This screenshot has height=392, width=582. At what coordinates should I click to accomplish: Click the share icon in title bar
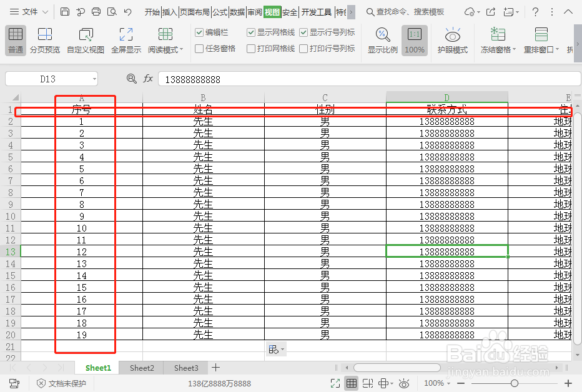491,12
